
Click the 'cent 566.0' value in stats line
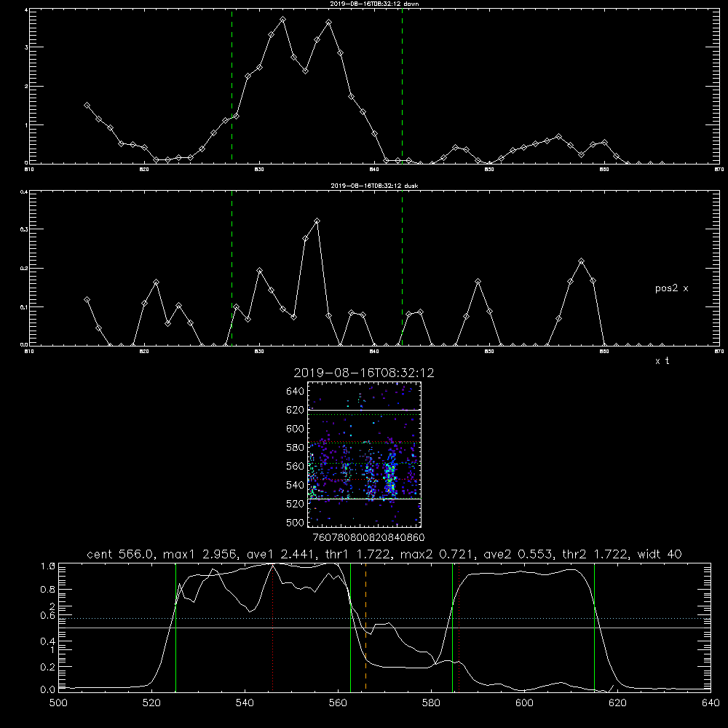click(123, 554)
